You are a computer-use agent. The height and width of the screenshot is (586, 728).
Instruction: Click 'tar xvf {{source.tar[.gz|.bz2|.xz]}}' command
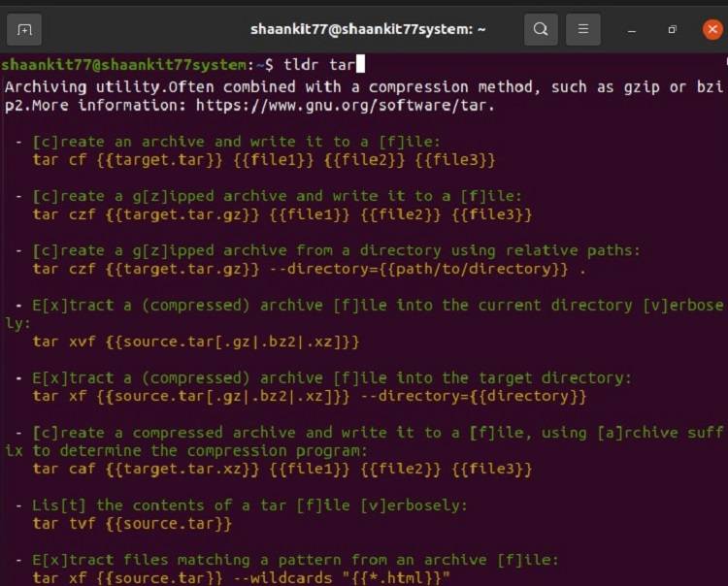(196, 342)
